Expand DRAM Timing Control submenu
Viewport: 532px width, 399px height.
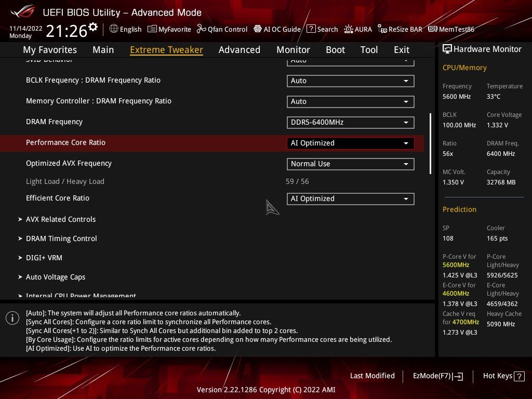click(x=58, y=238)
